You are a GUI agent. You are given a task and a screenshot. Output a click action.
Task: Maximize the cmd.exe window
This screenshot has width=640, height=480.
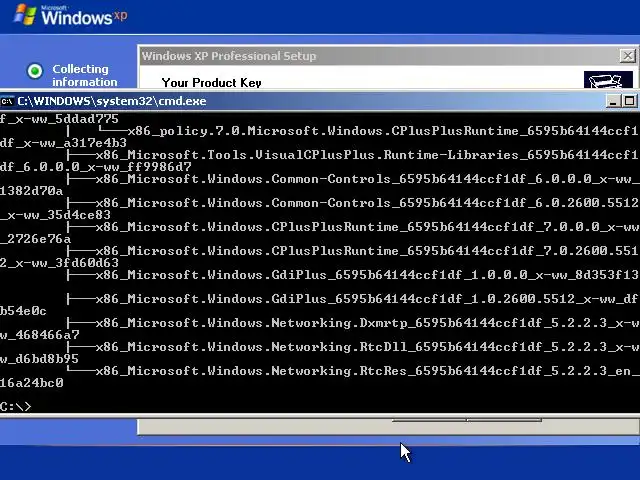point(629,101)
